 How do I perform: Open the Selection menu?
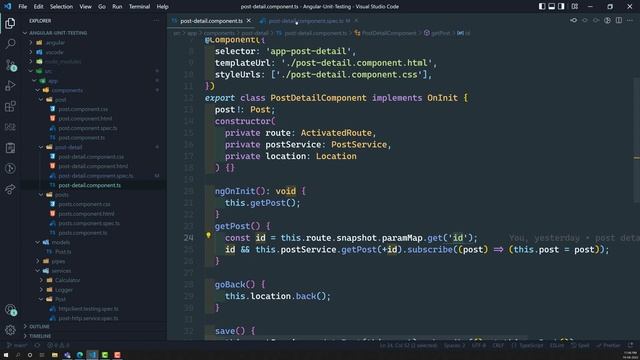pyautogui.click(x=61, y=7)
